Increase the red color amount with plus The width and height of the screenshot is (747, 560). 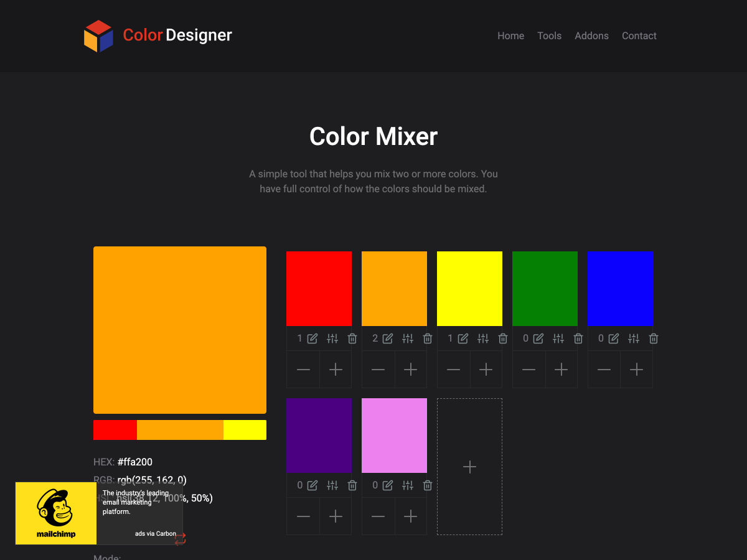336,370
